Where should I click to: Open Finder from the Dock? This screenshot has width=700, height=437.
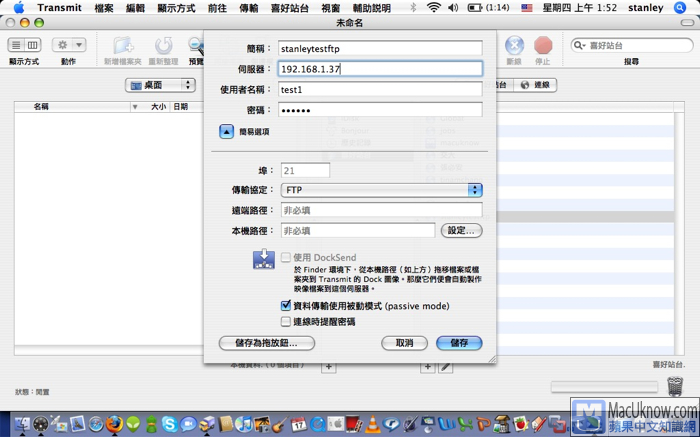tap(22, 423)
